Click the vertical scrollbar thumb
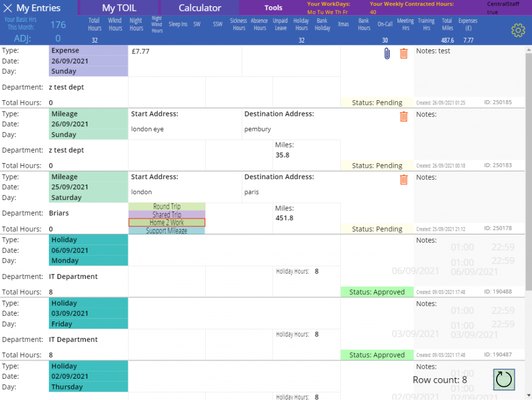This screenshot has height=400, width=532. tap(528, 171)
